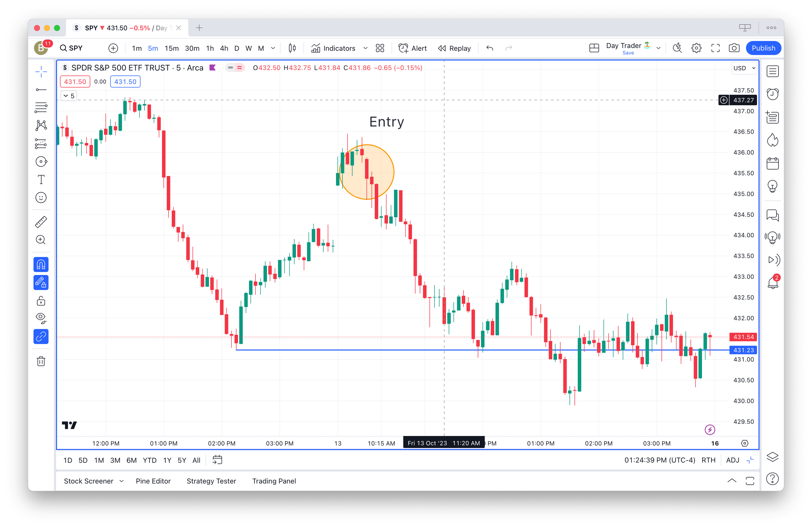Screen dimensions: 812x528
Task: Select the XABCD pattern tool
Action: (41, 125)
